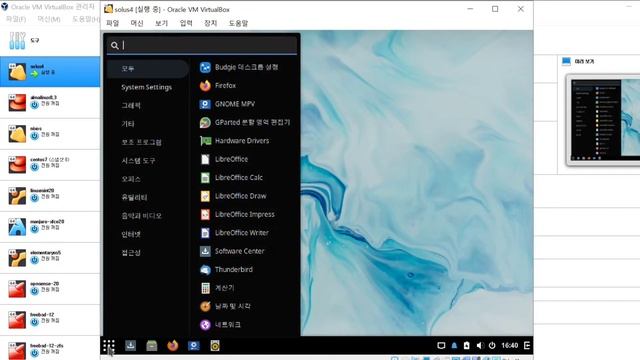Open file manager icon on the bottom panel
Screen dimensions: 640x360
point(152,346)
